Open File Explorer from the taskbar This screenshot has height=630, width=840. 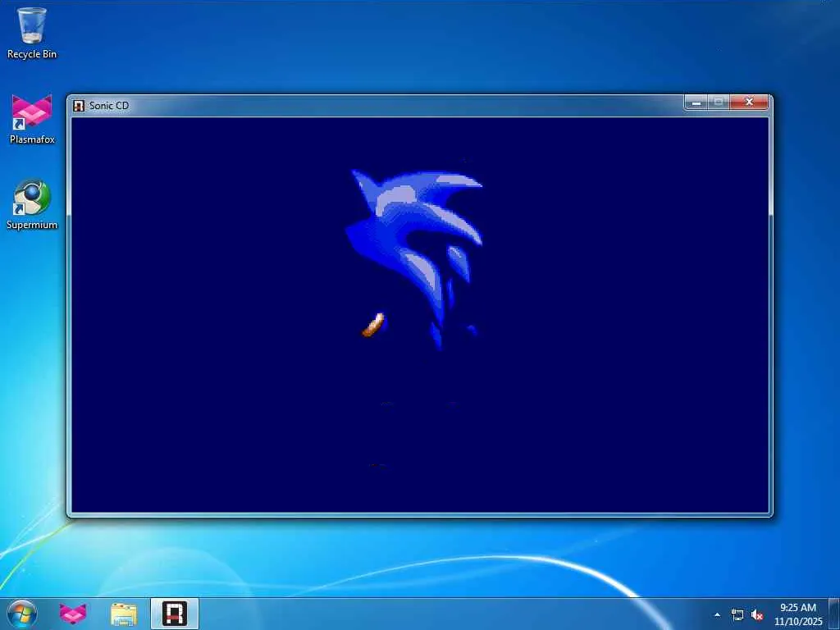[x=124, y=614]
